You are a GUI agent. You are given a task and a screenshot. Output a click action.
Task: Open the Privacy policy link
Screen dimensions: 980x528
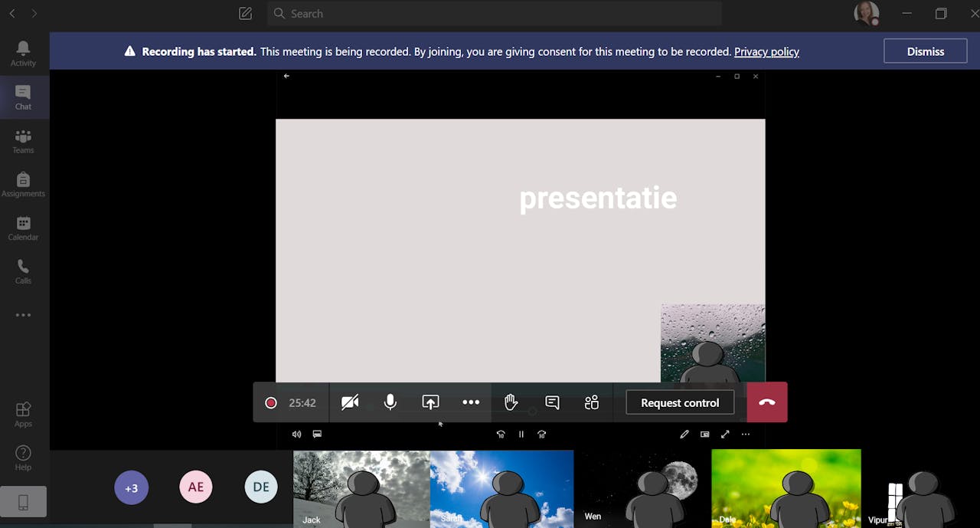click(766, 51)
